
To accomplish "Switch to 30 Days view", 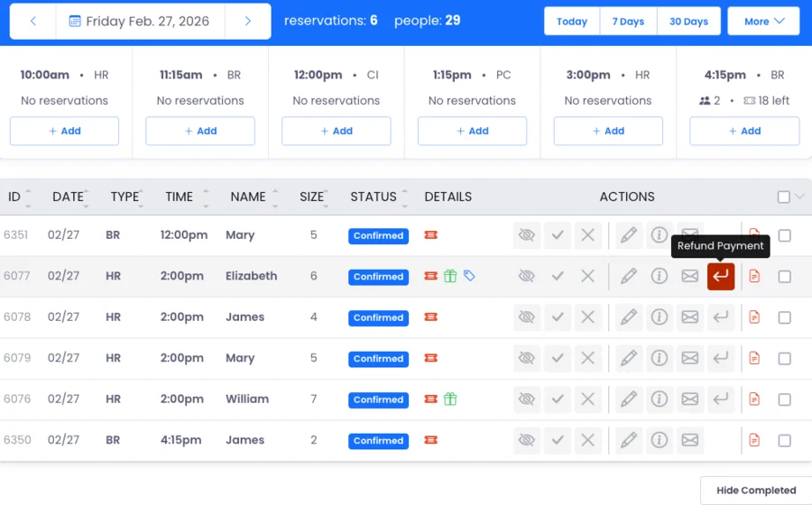I will point(688,22).
